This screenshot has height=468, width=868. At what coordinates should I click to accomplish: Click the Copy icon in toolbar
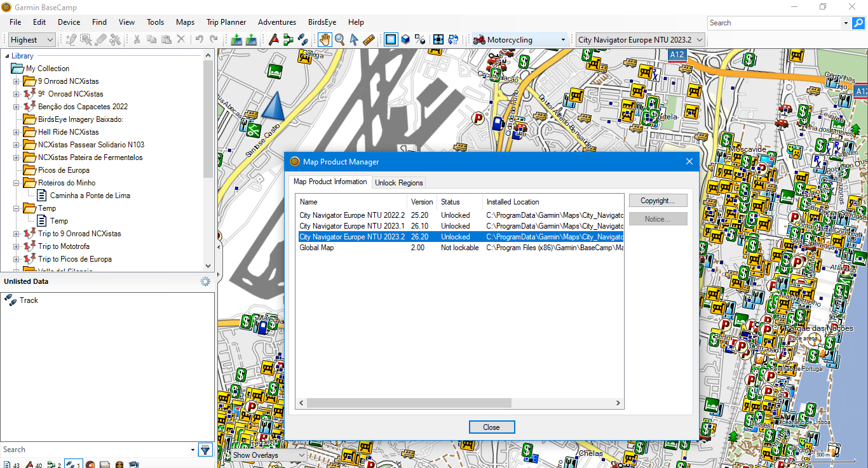coord(151,39)
